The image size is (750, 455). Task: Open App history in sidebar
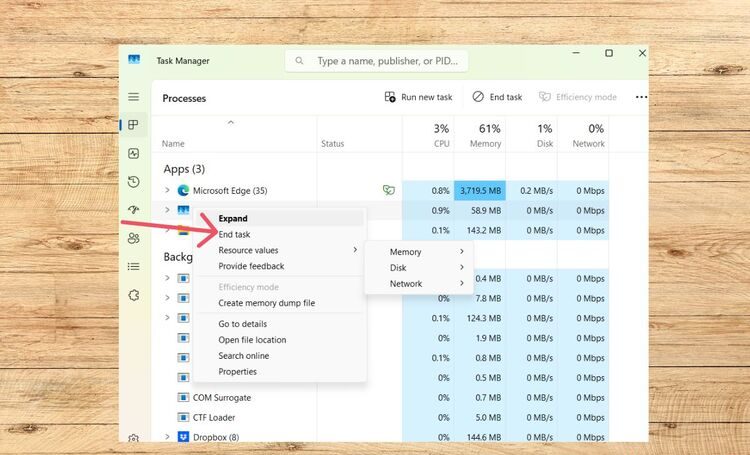coord(134,182)
